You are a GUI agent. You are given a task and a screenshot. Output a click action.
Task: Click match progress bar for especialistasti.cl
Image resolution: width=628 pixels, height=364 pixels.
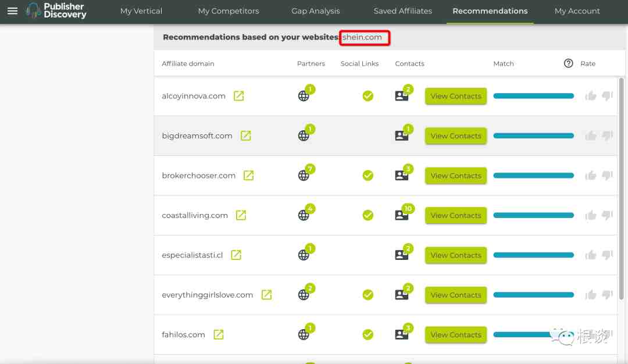(x=533, y=255)
